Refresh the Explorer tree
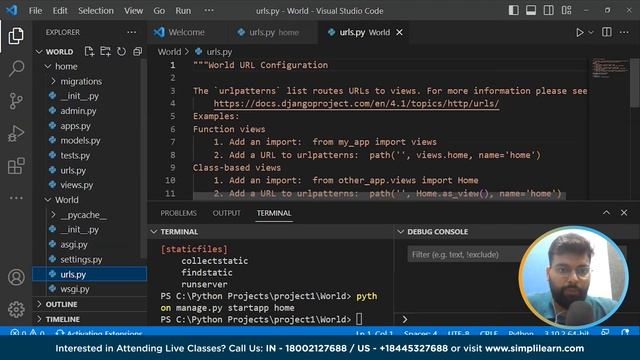Image resolution: width=640 pixels, height=360 pixels. [x=121, y=51]
